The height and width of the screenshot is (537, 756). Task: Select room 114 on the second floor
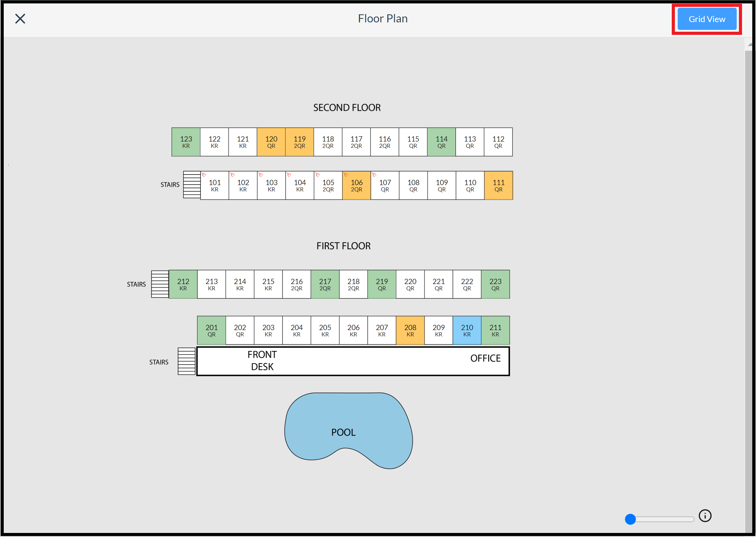[x=441, y=142]
